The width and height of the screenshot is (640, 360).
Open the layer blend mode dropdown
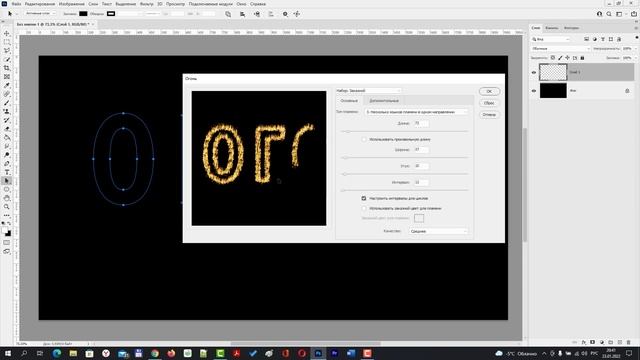561,49
